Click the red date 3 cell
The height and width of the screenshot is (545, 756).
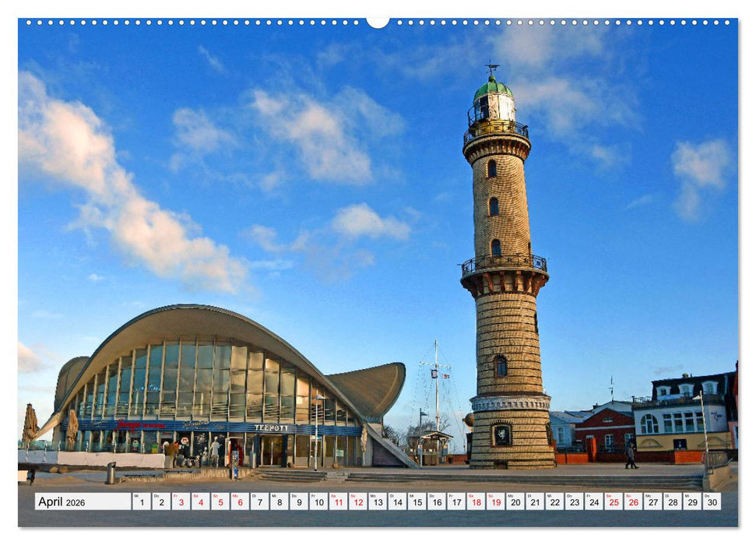pos(181,503)
